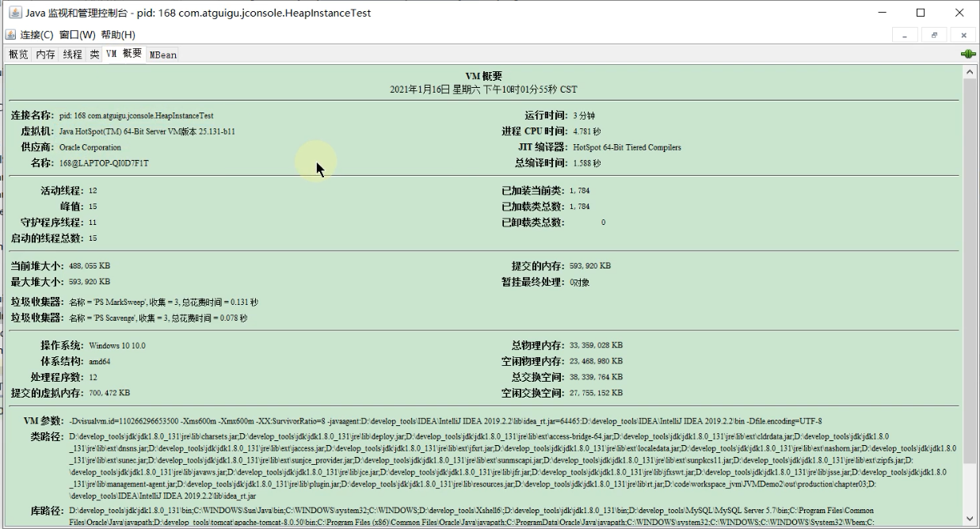Switch to the 概览 tab

19,55
